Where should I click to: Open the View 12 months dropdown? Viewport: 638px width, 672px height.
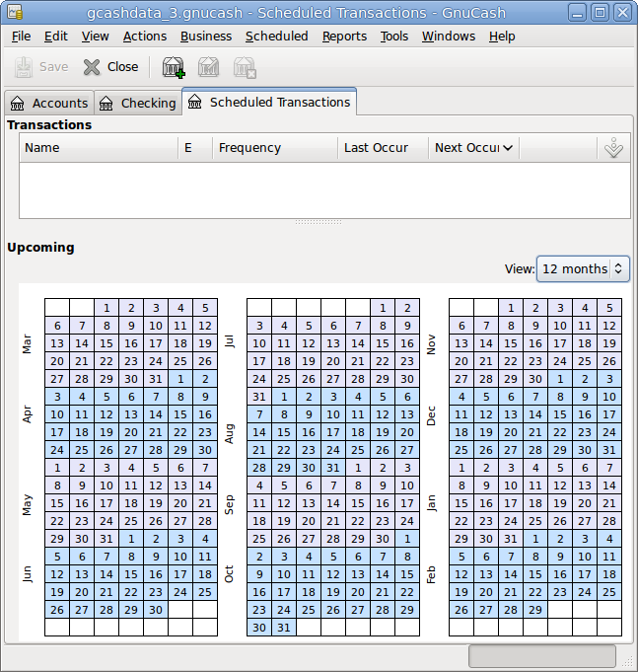(583, 268)
